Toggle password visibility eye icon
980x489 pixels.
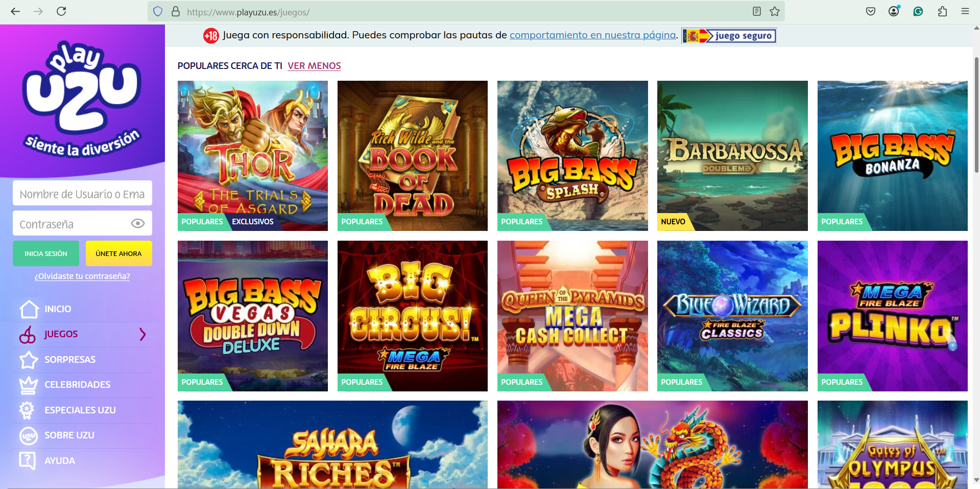click(138, 223)
